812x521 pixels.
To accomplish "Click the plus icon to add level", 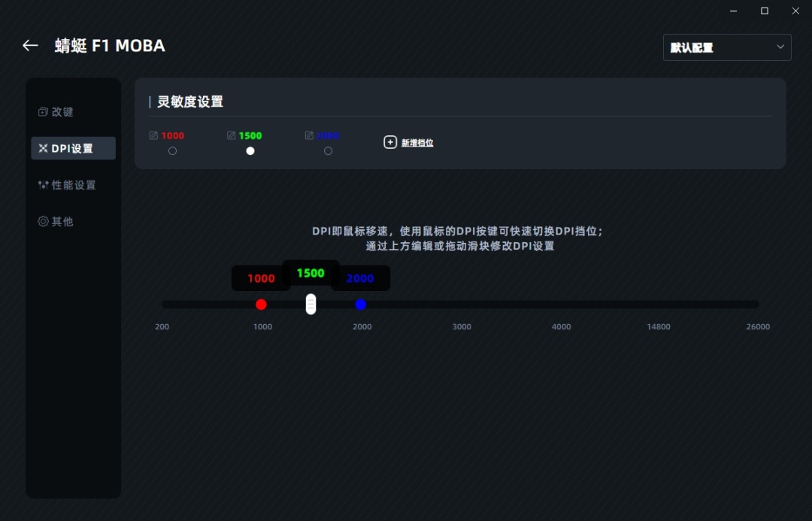I will (x=390, y=142).
